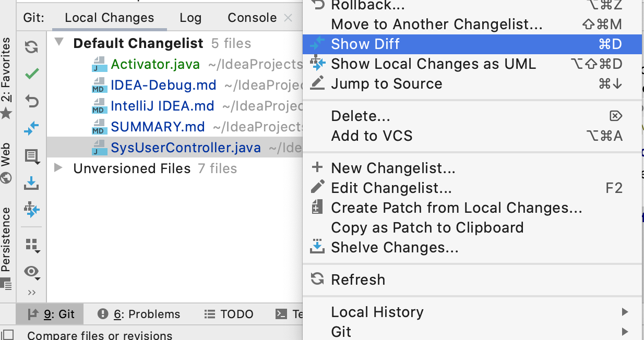Viewport: 644px width, 340px height.
Task: Click the Local Changes as UML icon
Action: [32, 210]
